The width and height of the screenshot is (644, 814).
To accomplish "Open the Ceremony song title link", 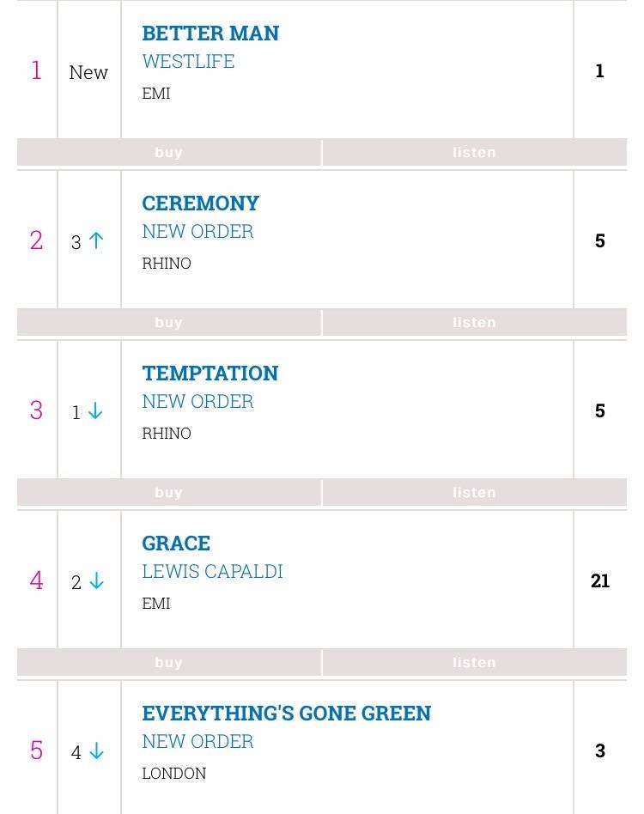I will click(200, 203).
